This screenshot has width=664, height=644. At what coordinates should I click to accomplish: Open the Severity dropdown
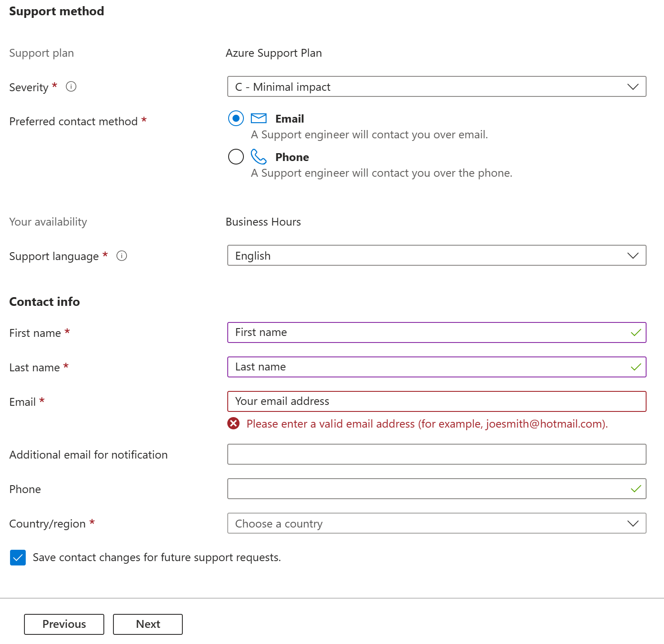(436, 87)
